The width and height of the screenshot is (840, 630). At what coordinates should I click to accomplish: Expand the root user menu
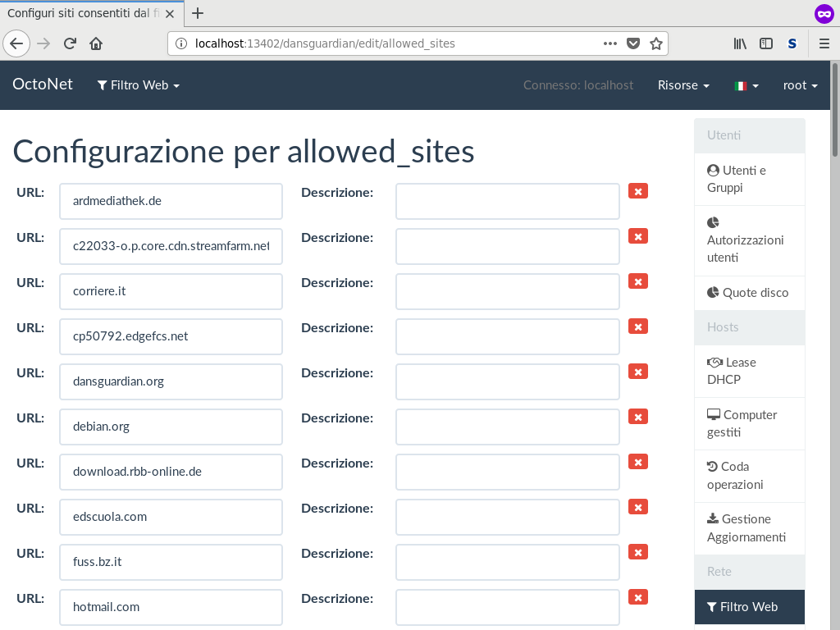point(801,85)
